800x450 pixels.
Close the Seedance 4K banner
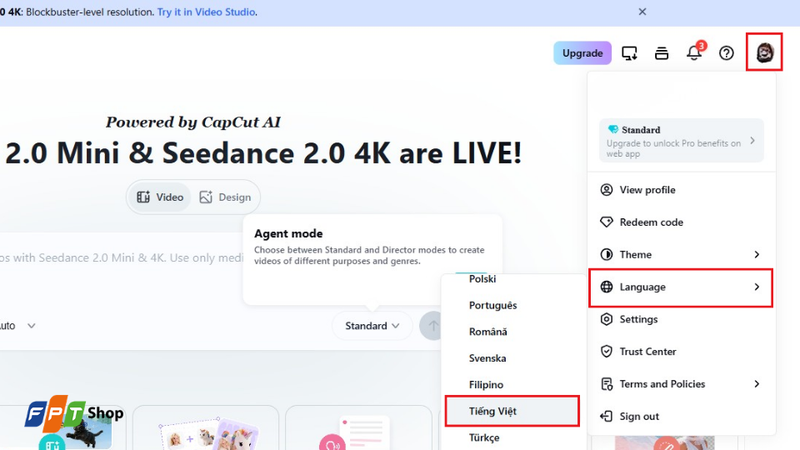(642, 12)
